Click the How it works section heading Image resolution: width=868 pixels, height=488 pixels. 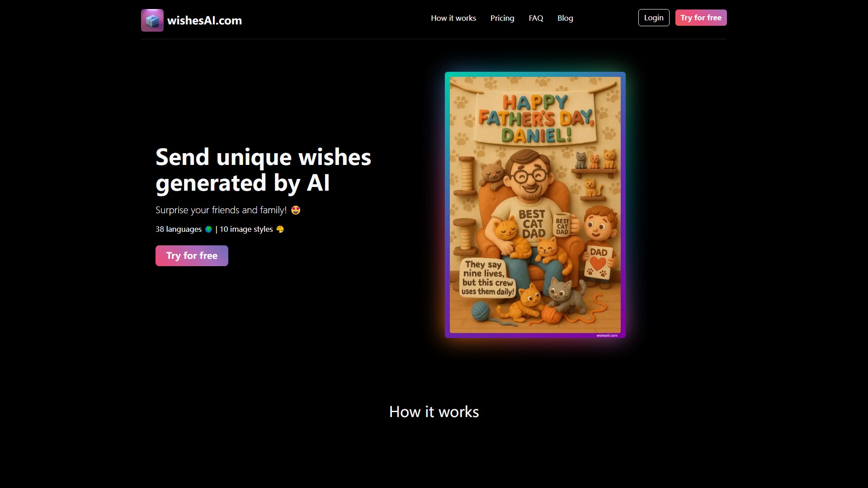434,412
